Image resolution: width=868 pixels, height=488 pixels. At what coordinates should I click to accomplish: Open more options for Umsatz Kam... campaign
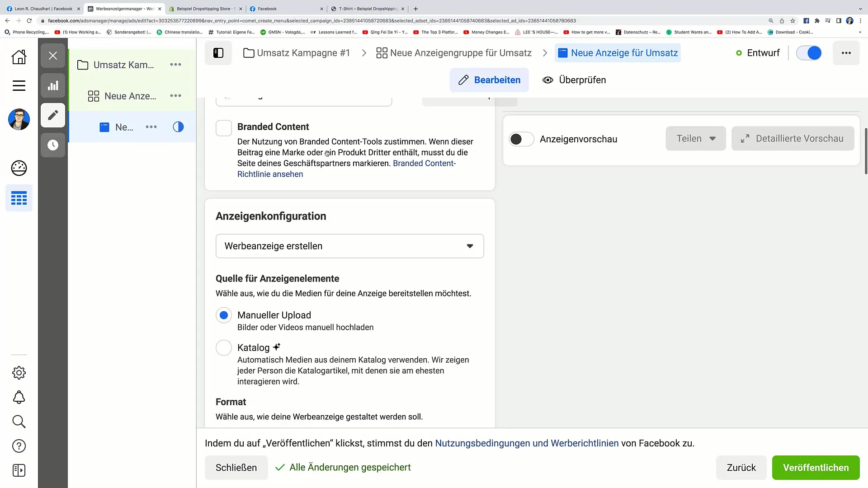click(175, 65)
